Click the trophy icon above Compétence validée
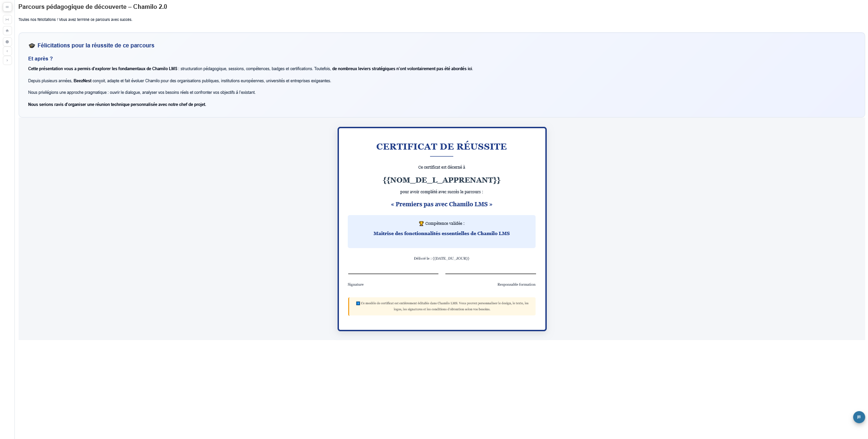 click(x=421, y=223)
